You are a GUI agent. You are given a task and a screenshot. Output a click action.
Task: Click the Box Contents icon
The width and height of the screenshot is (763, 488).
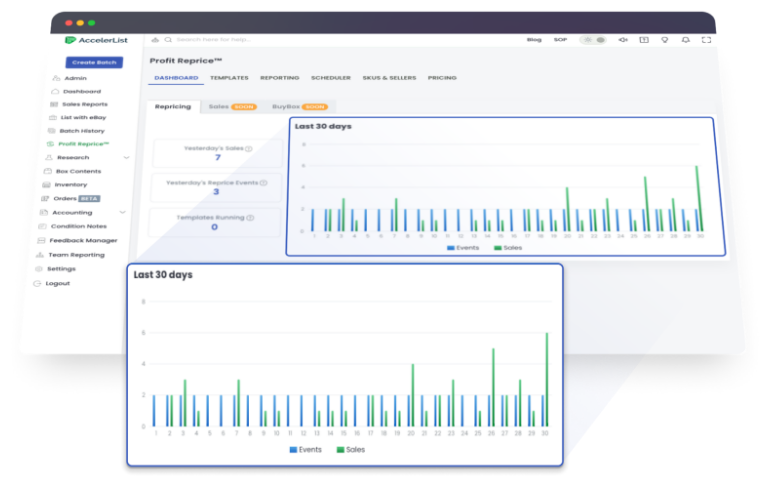click(48, 171)
